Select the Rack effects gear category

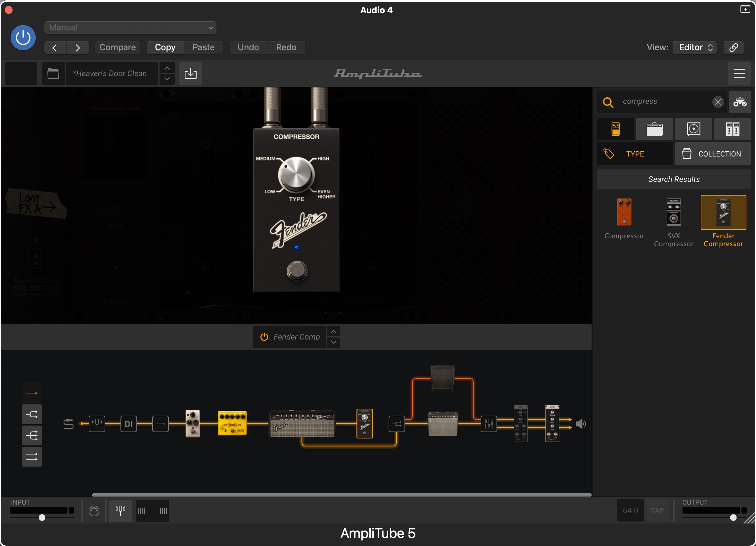tap(732, 129)
